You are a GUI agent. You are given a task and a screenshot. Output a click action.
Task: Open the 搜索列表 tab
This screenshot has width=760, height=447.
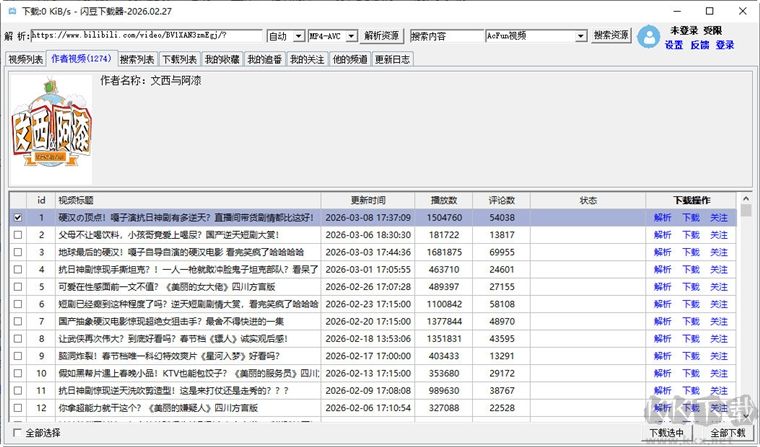137,59
